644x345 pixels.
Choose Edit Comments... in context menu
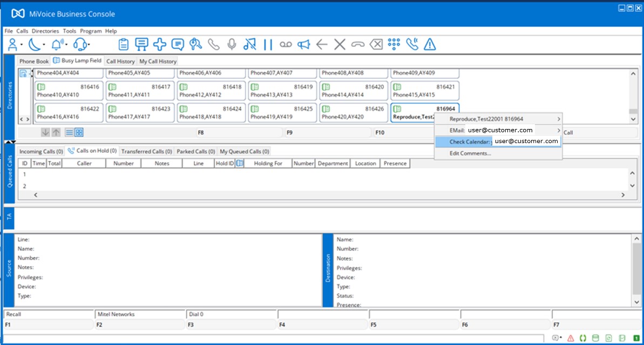(498, 153)
